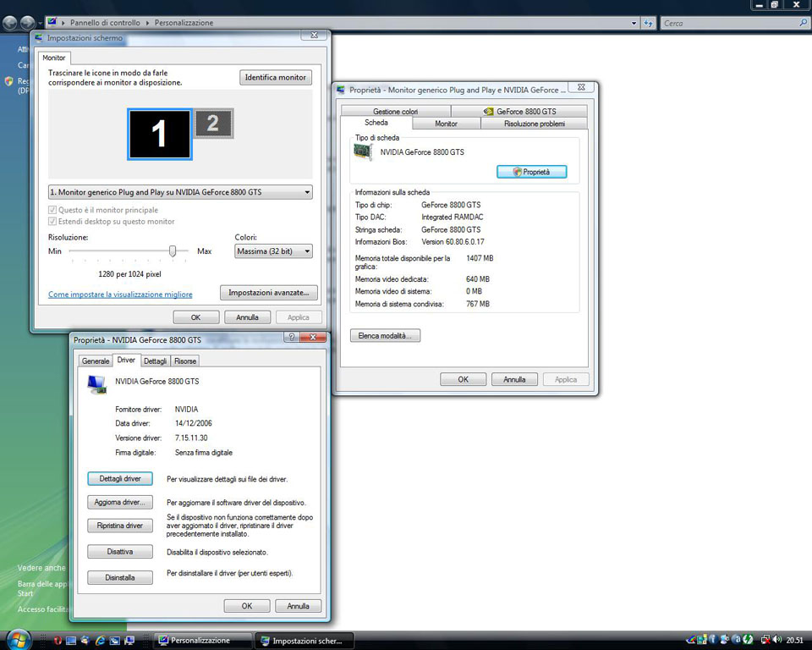The width and height of the screenshot is (812, 650).
Task: Click the Proprietà button under Tipo di scheda
Action: (x=531, y=172)
